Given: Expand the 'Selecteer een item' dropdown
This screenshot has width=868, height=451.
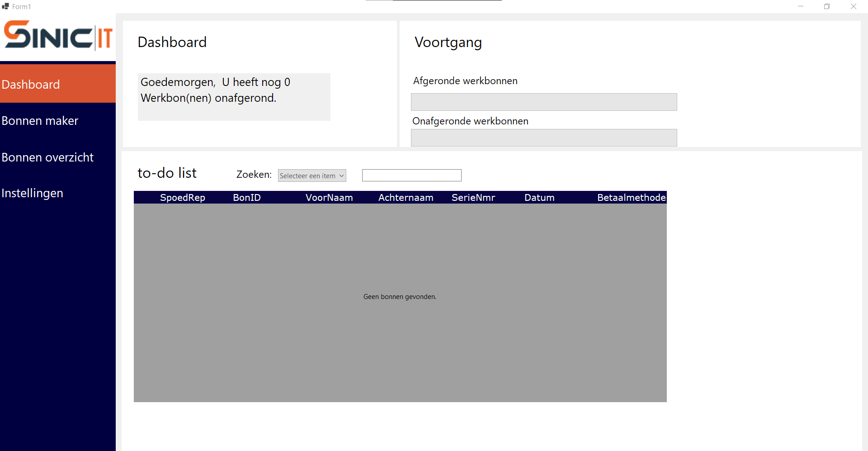Looking at the screenshot, I should pos(312,176).
